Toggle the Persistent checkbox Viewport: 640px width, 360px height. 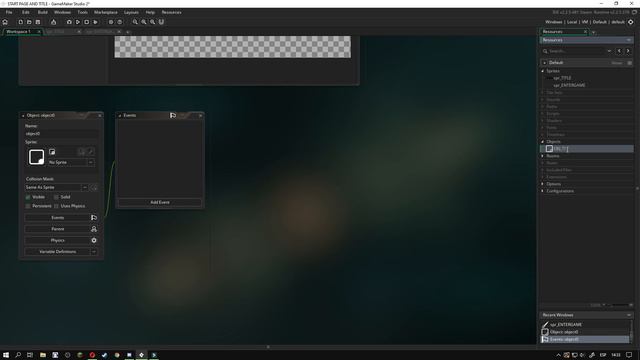pos(28,206)
